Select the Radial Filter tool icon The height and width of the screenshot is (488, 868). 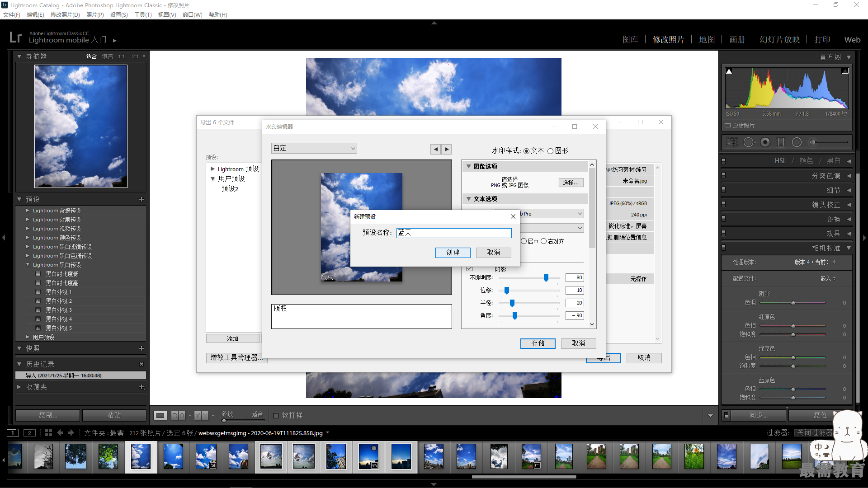(797, 142)
